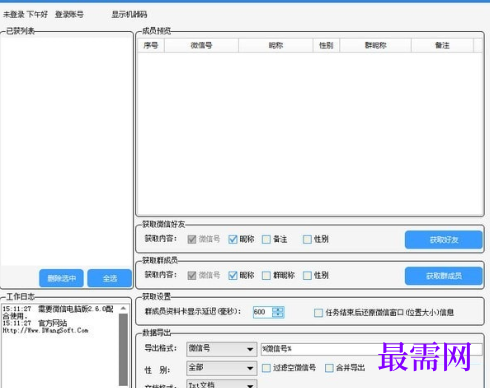490x388 pixels.
Task: Click log line 需要微信电脑版2.6.0配合使用
Action: 58,312
